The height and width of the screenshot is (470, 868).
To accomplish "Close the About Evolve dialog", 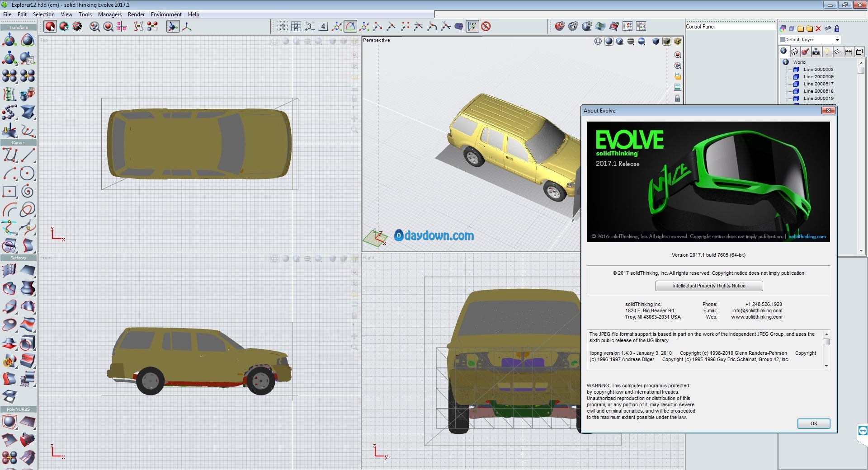I will click(828, 110).
